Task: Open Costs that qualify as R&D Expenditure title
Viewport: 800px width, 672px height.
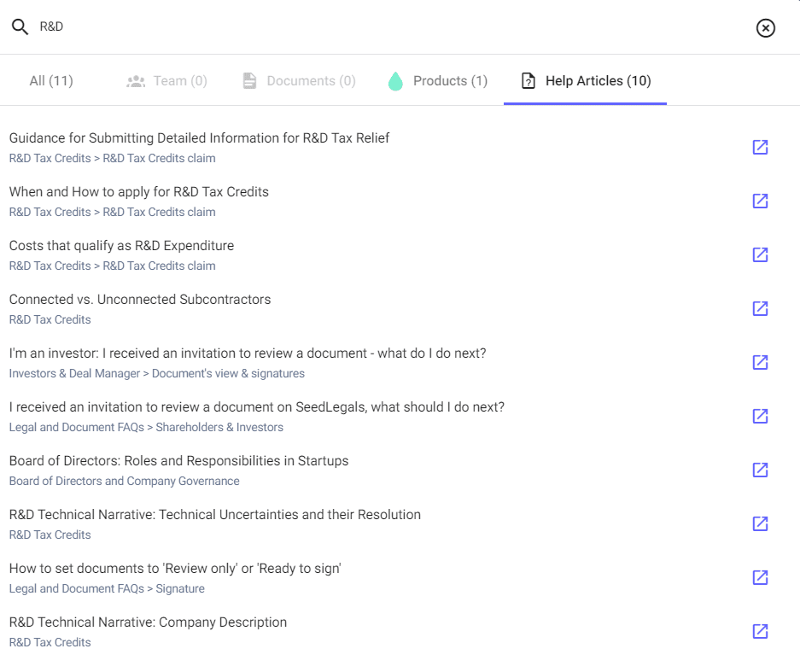Action: click(121, 246)
